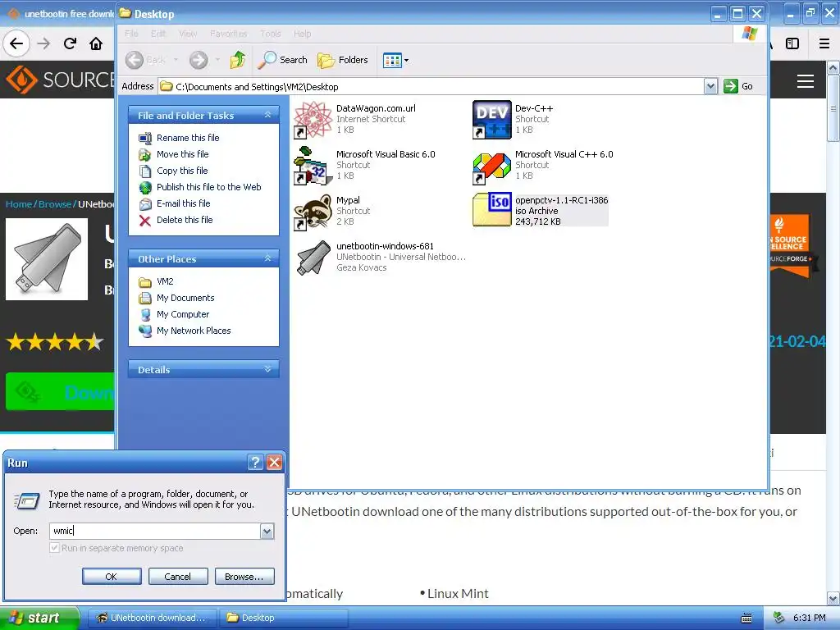Screen dimensions: 840x630
Task: Open the Edit menu in Explorer
Action: 158,34
